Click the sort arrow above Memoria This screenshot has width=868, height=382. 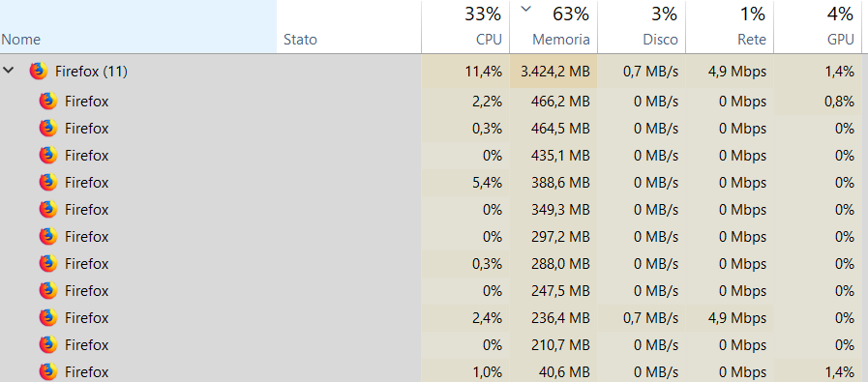pos(525,9)
